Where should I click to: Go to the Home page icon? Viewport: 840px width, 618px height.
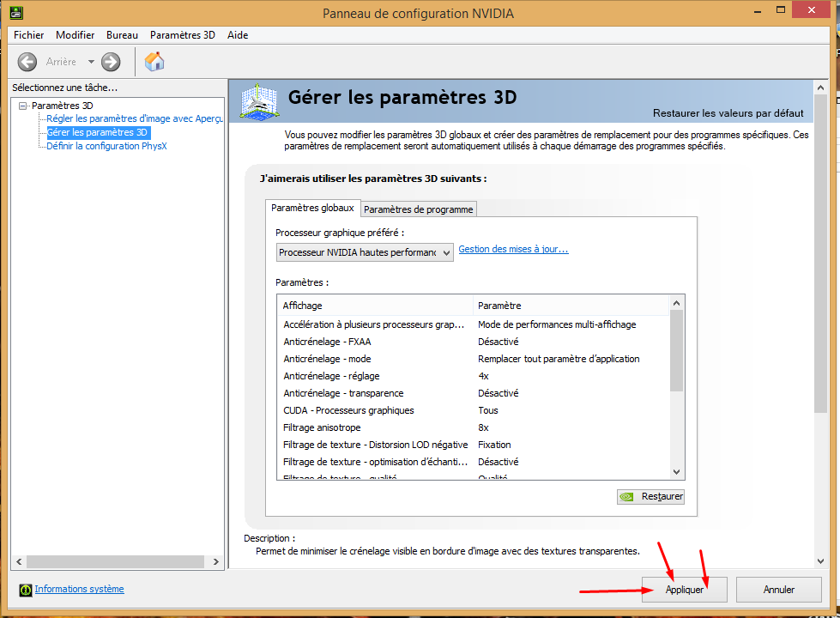coord(154,62)
